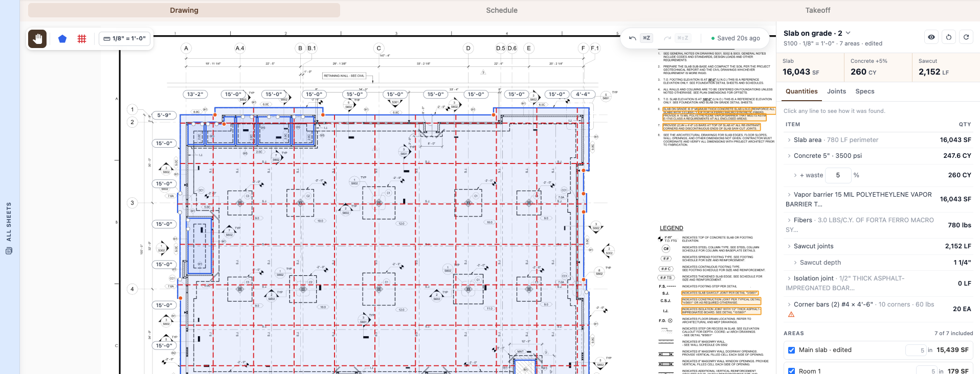The width and height of the screenshot is (980, 374).
Task: Click the Concrete +5% 260 CY summary card
Action: click(878, 67)
